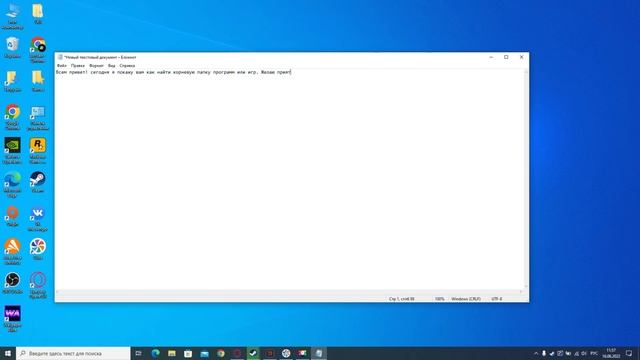Click the UTF-8 encoding in status bar
The width and height of the screenshot is (640, 360).
pyautogui.click(x=497, y=299)
